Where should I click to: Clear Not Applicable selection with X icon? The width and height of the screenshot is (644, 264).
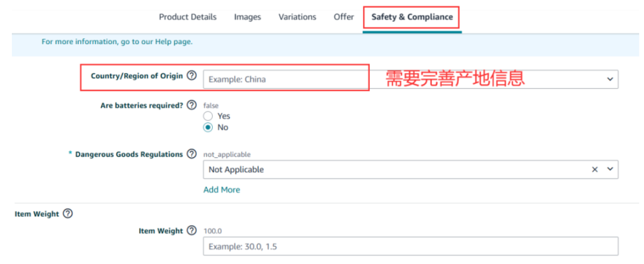click(x=595, y=170)
